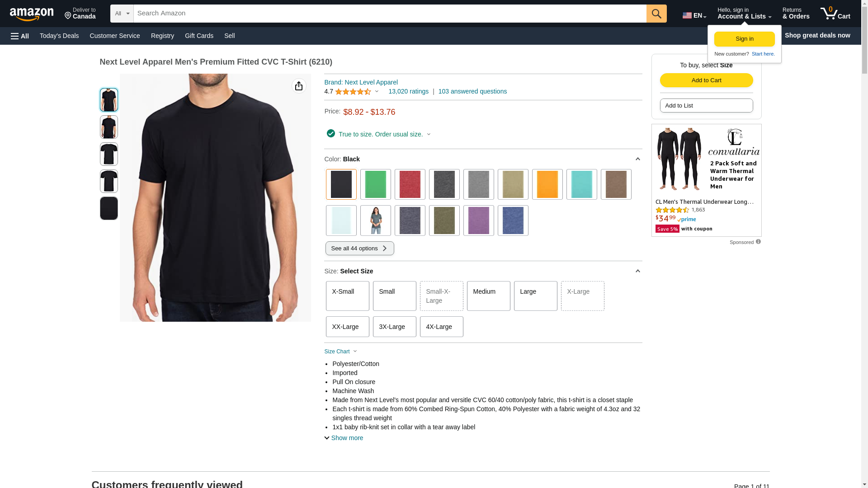Select size Medium
This screenshot has width=868, height=488.
click(x=488, y=296)
